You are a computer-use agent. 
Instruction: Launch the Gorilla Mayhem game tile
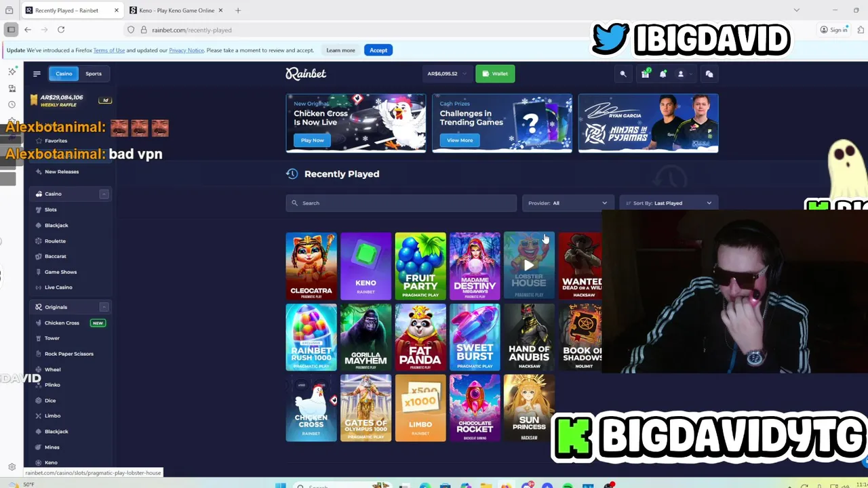[x=366, y=337]
